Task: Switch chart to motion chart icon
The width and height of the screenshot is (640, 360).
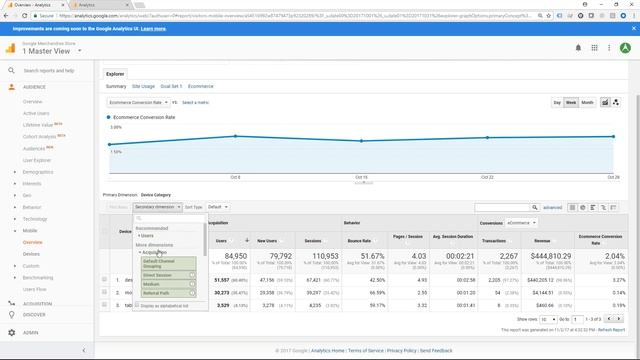Action: pyautogui.click(x=616, y=102)
